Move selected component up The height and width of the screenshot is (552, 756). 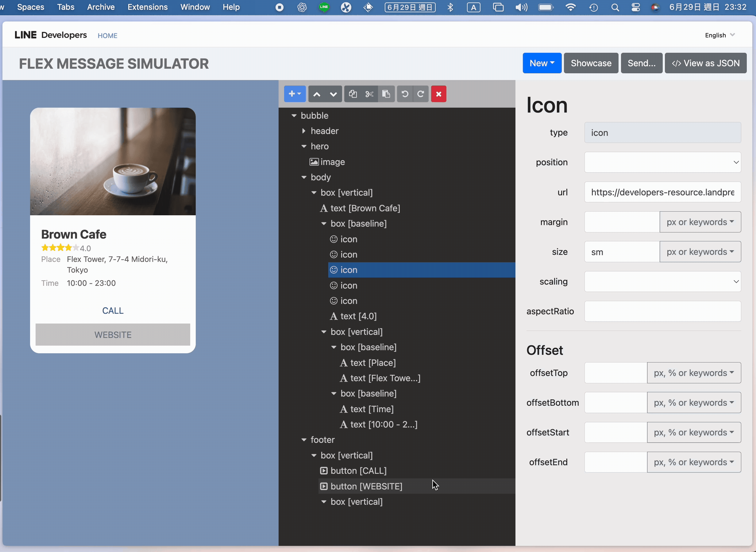click(x=317, y=94)
